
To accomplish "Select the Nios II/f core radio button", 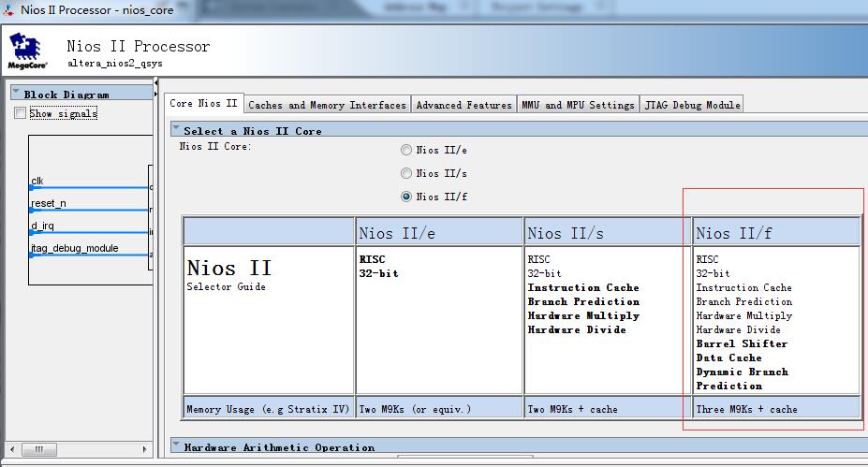I will click(406, 197).
